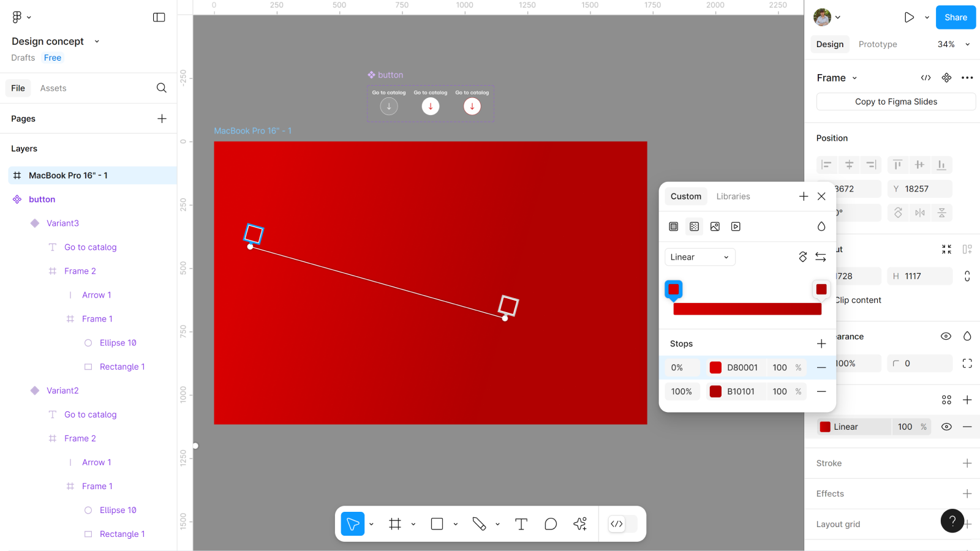Screen dimensions: 980x551
Task: Toggle Dev Mode switch in toolbar
Action: coord(622,524)
